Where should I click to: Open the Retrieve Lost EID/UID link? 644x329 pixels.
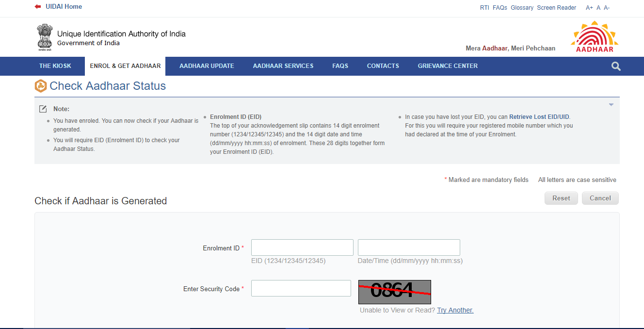(x=539, y=116)
